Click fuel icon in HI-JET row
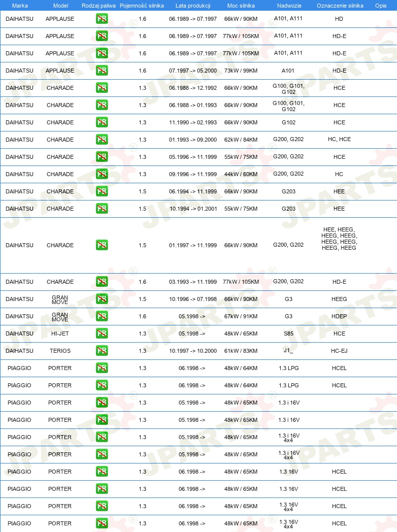The height and width of the screenshot is (532, 397). click(x=102, y=334)
